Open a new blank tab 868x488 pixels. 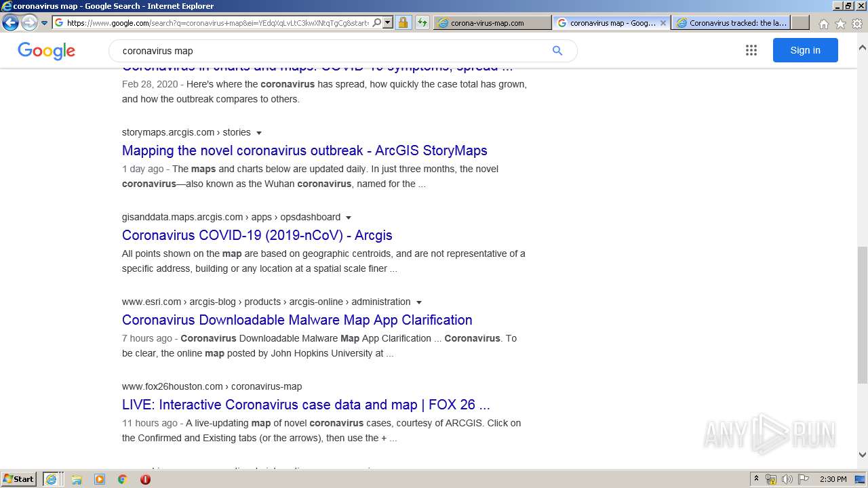800,22
